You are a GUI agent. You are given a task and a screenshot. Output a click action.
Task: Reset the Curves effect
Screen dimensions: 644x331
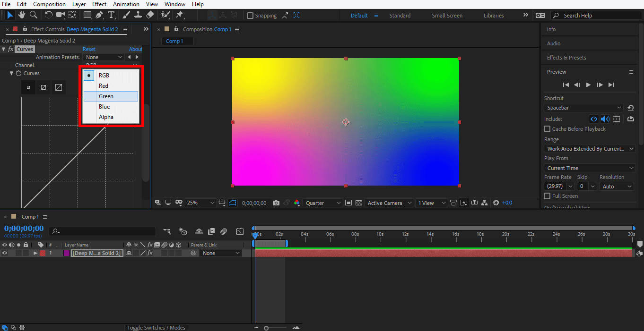click(x=89, y=49)
